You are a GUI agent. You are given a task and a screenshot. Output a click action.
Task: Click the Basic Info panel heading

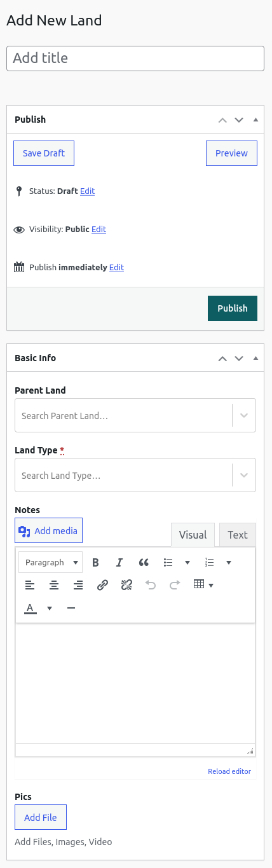pyautogui.click(x=35, y=358)
